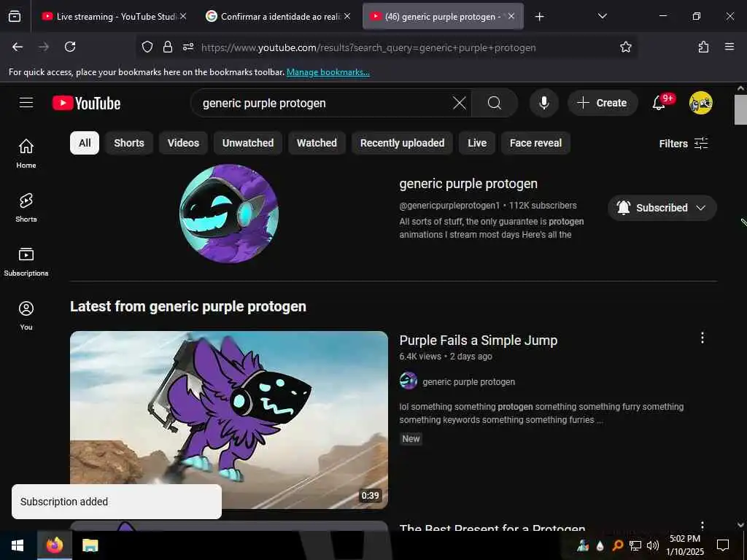Open Purple Fails a Simple Jump title
The width and height of the screenshot is (747, 560).
tap(479, 340)
